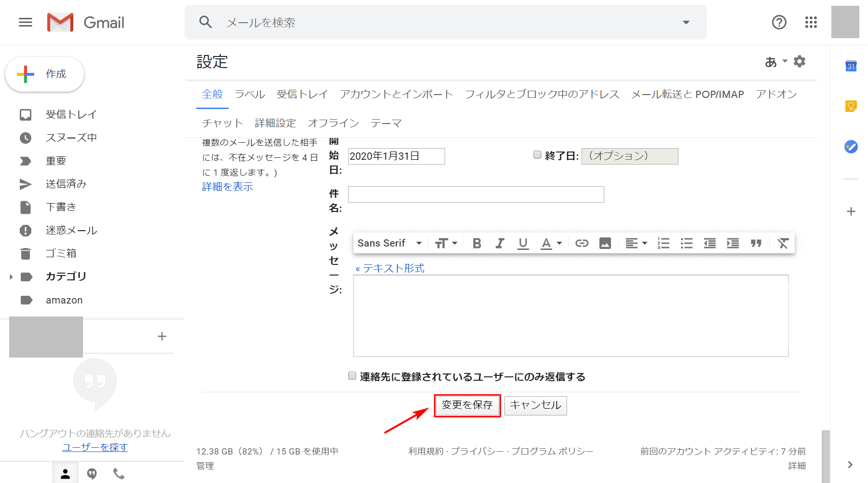Switch to the ラベル settings tab
This screenshot has height=483, width=868.
tap(249, 94)
